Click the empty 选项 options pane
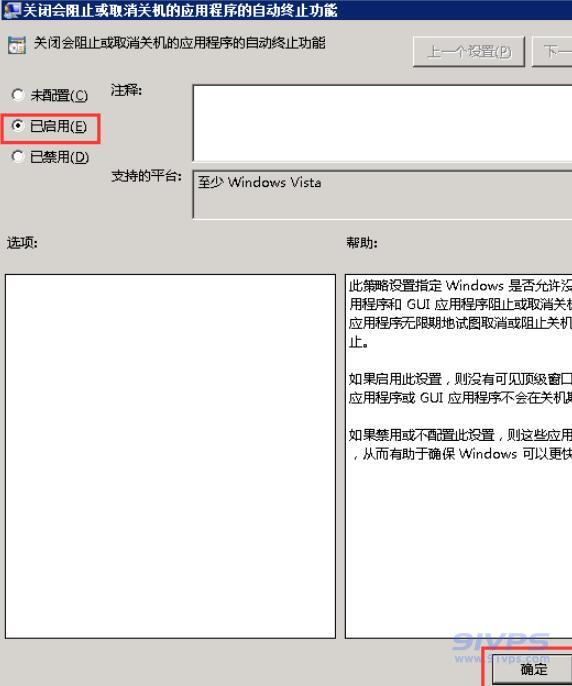 point(170,456)
